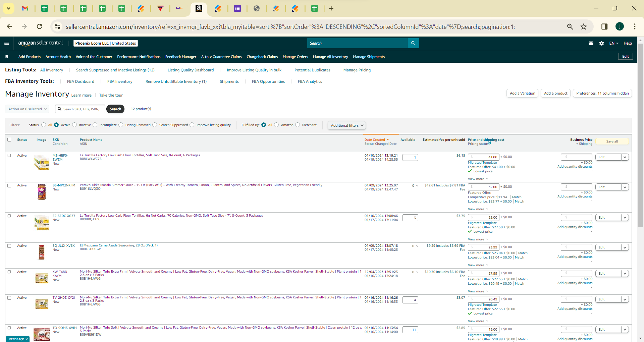644x342 pixels.
Task: Click the Save all button
Action: (x=612, y=141)
